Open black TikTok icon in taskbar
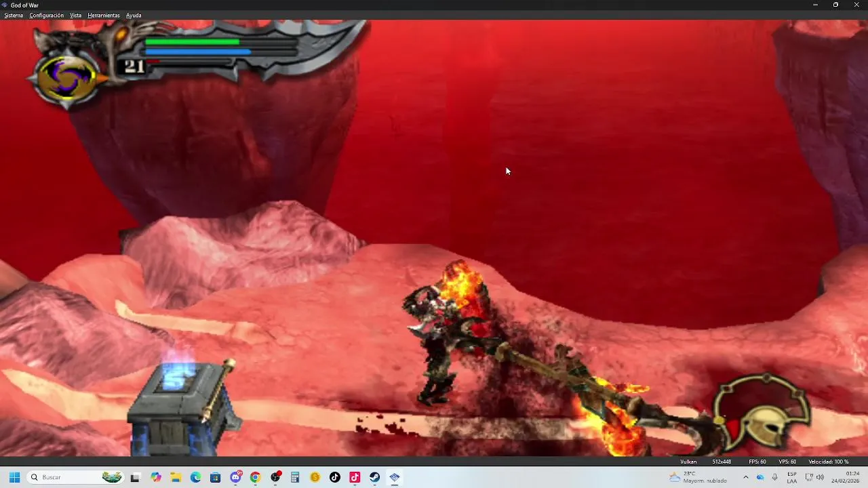The image size is (868, 488). click(x=335, y=477)
